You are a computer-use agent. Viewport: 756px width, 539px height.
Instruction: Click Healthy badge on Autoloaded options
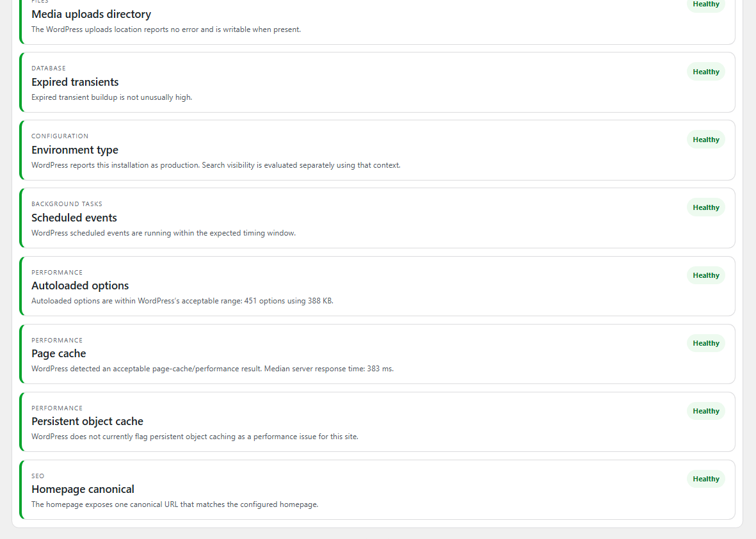tap(706, 276)
